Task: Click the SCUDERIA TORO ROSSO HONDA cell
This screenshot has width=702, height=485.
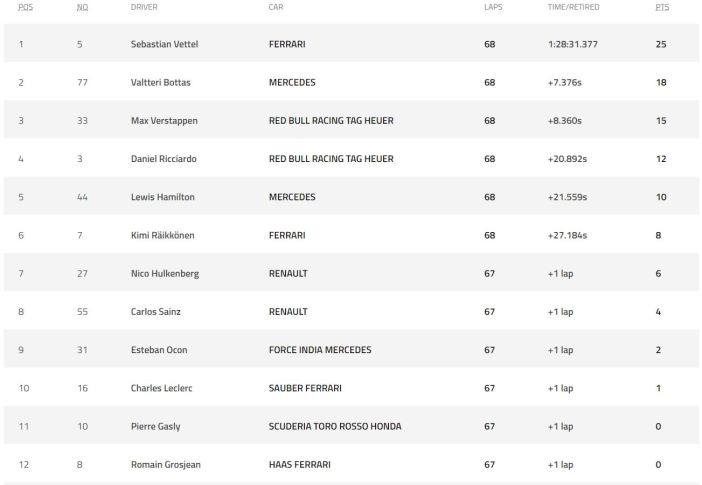Action: click(335, 426)
